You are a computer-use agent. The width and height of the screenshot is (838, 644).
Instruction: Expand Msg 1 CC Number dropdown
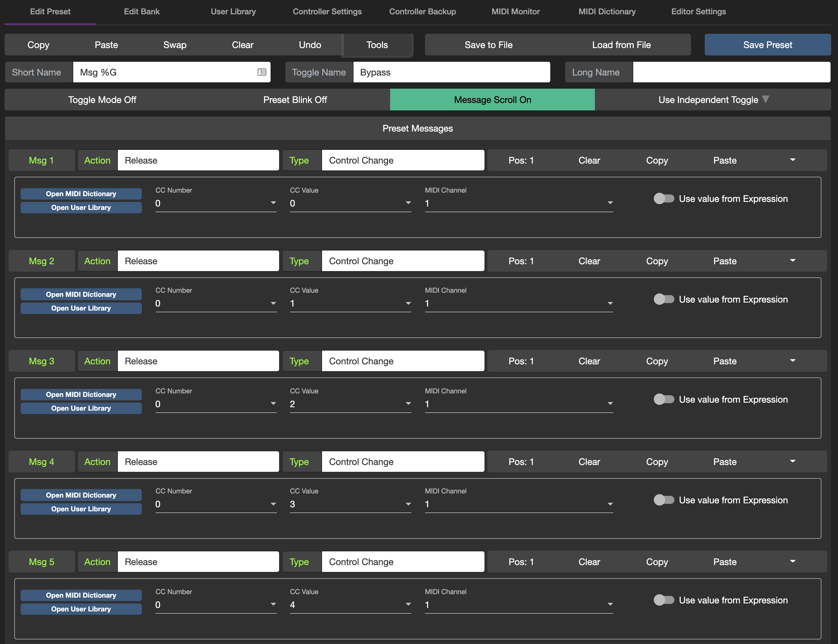(x=273, y=203)
